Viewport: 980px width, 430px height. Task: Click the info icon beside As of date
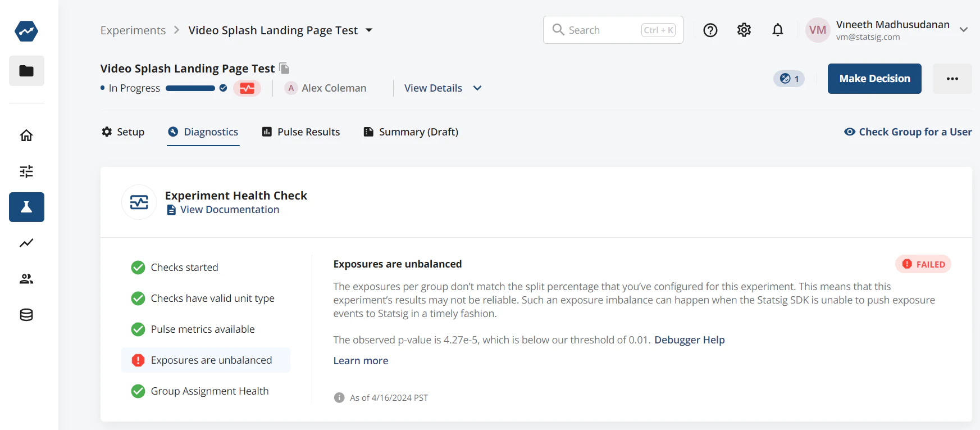click(x=339, y=398)
